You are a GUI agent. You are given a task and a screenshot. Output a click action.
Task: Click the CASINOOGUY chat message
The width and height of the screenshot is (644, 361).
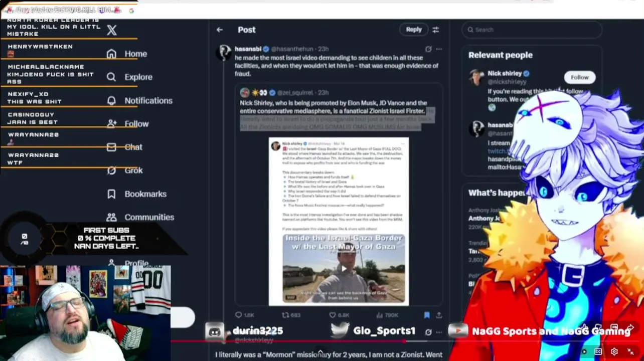tap(33, 118)
